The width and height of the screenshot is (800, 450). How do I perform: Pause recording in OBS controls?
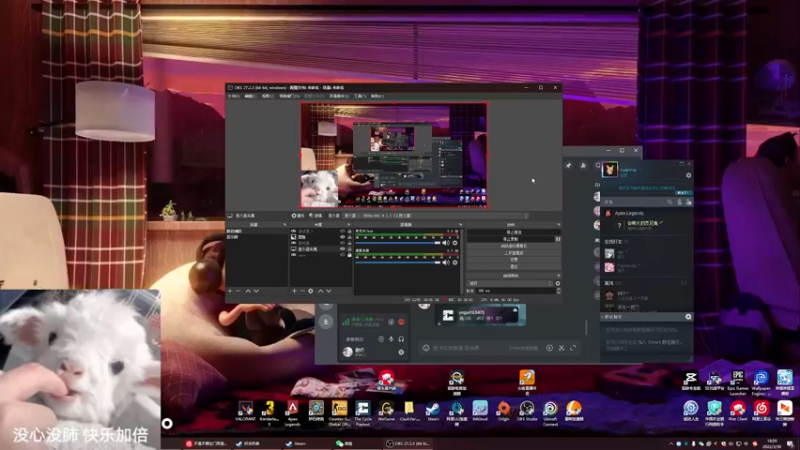click(x=558, y=239)
